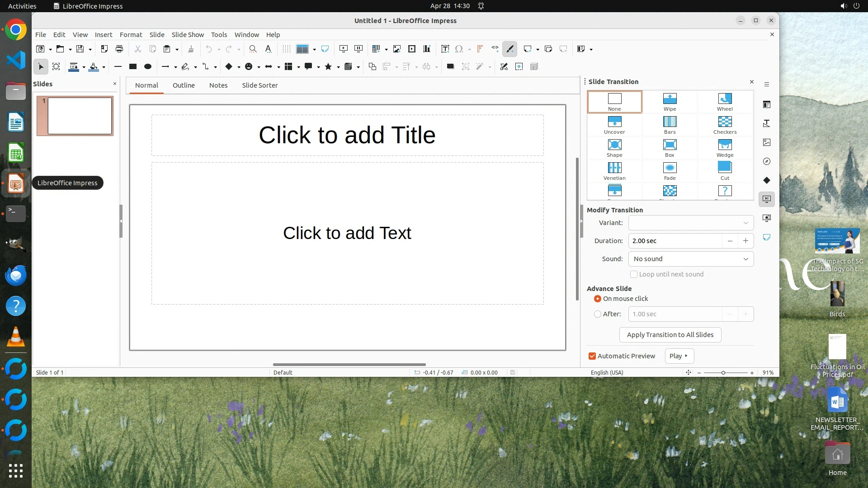Select the Ellipse drawing tool
868x488 pixels.
coord(148,66)
